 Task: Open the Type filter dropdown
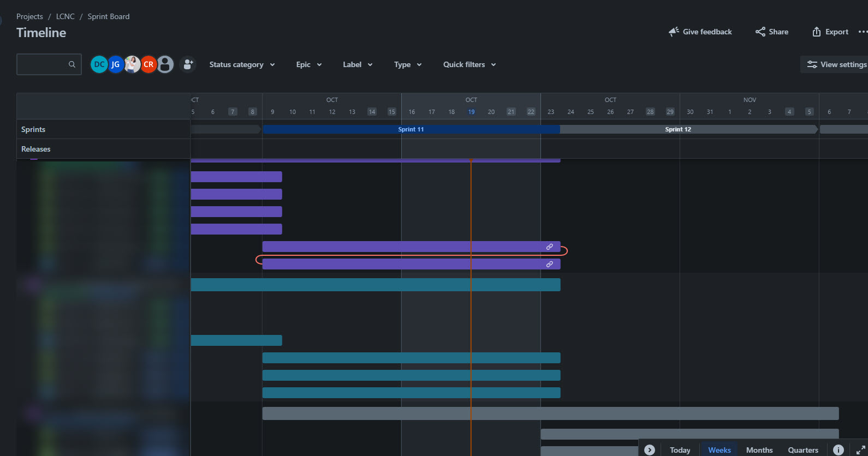tap(408, 64)
